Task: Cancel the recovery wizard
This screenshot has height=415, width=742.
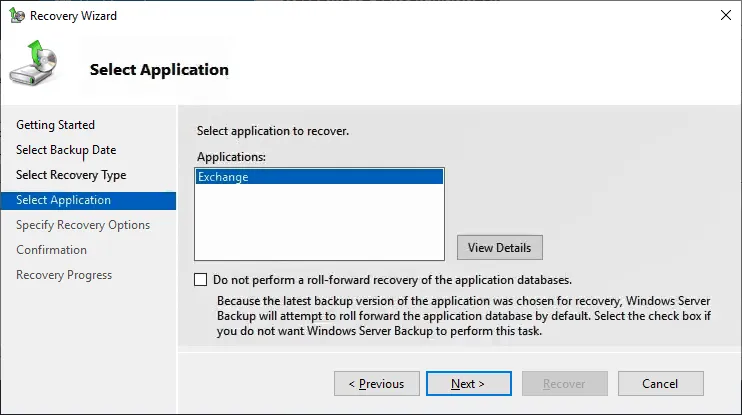Action: (x=660, y=383)
